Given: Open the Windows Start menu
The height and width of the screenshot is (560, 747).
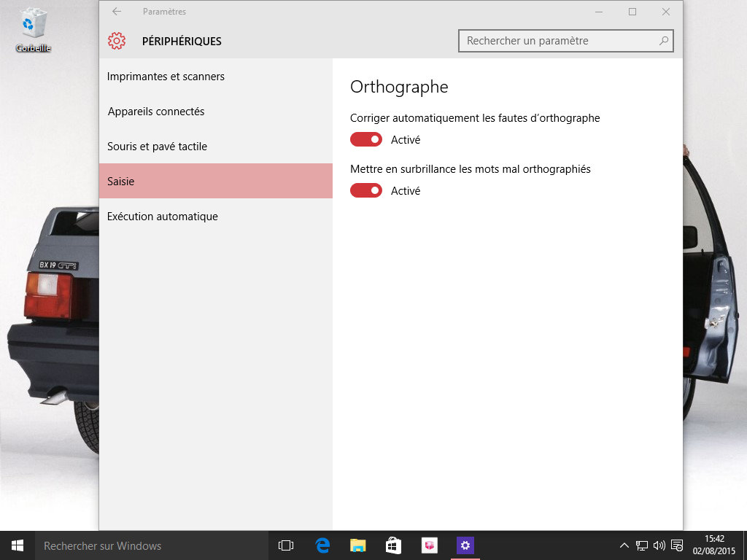Looking at the screenshot, I should [17, 545].
